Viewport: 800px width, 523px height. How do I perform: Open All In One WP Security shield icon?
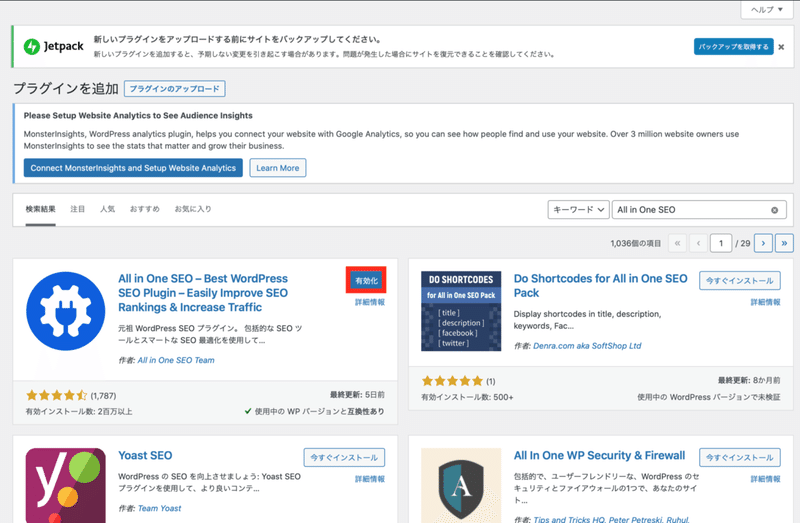(461, 485)
